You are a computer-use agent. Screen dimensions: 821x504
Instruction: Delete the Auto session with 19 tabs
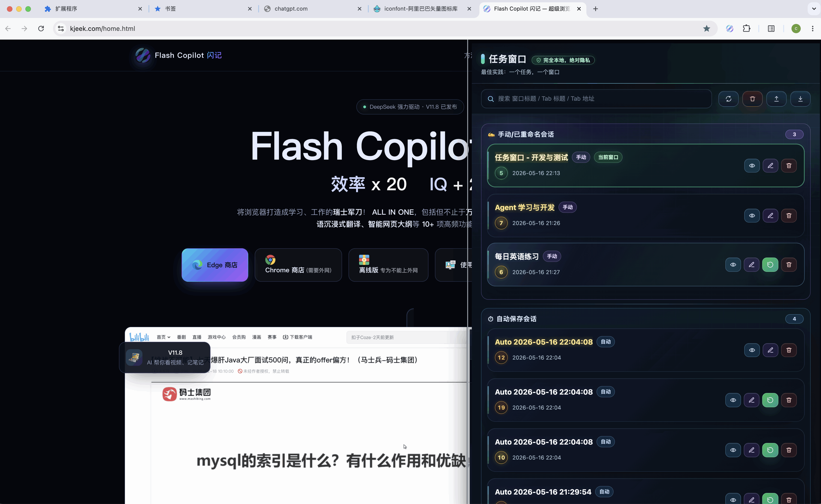pos(789,400)
